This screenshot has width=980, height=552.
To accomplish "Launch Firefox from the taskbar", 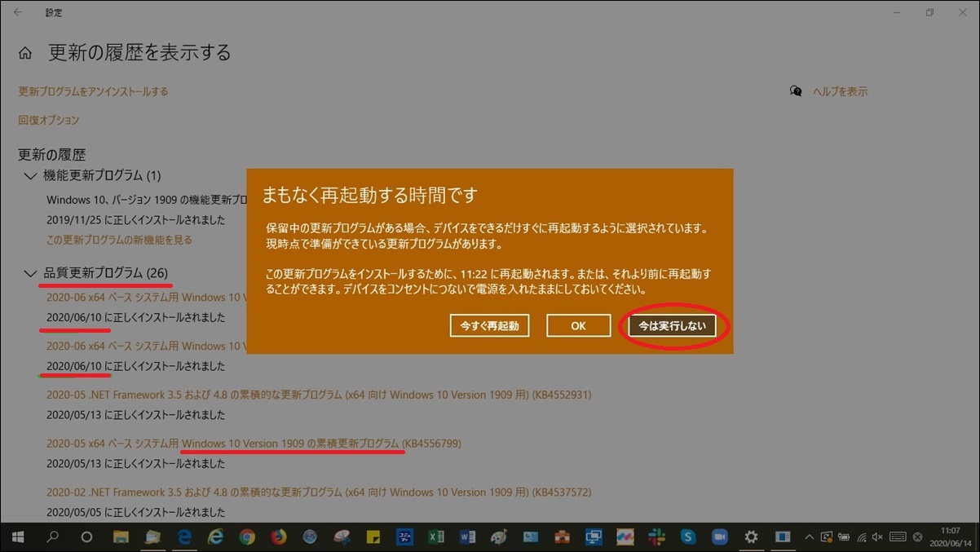I will [278, 537].
